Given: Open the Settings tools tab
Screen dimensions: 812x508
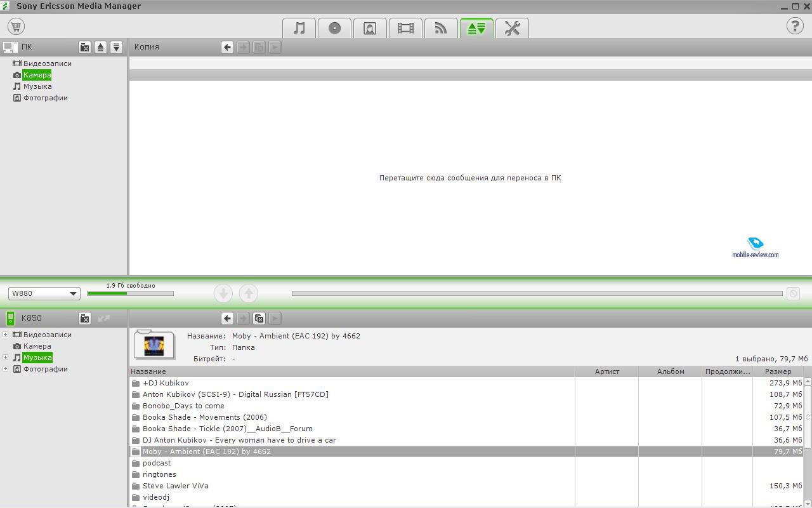Looking at the screenshot, I should (512, 29).
